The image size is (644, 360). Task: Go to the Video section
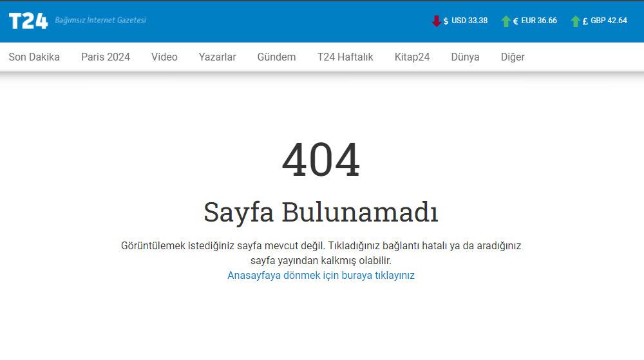click(x=164, y=57)
